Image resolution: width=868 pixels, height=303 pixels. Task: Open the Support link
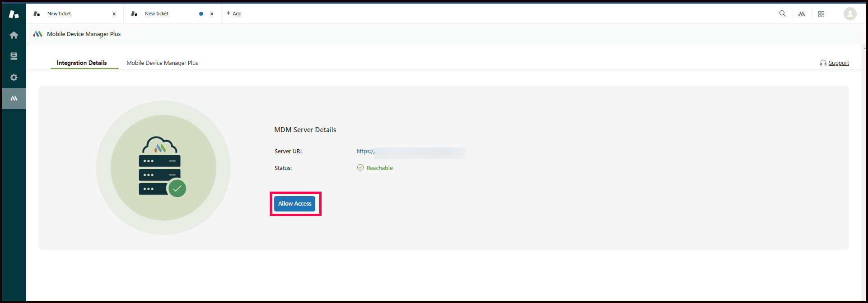coord(839,63)
